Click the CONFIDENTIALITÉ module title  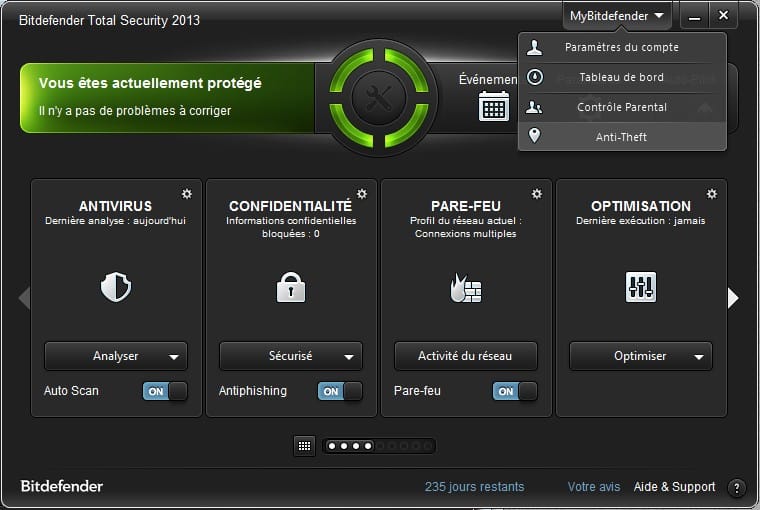pyautogui.click(x=290, y=206)
